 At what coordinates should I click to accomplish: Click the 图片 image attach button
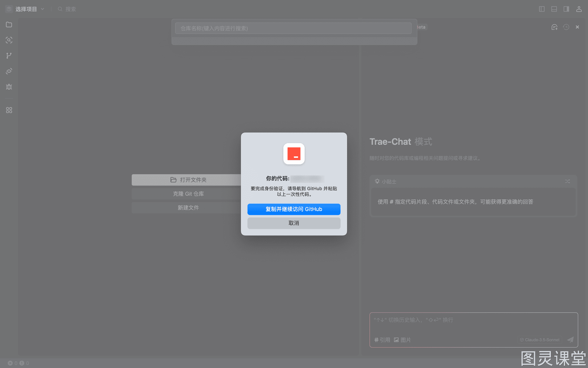coord(402,340)
